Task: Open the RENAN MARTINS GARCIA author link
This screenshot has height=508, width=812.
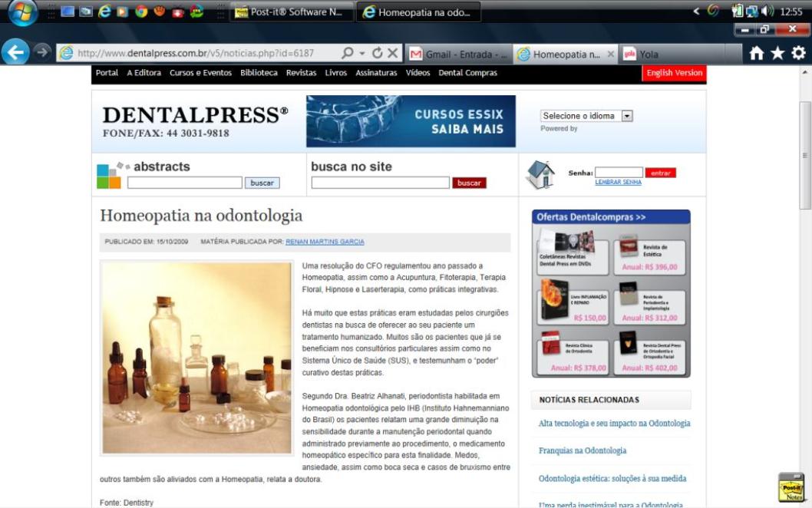Action: tap(325, 242)
